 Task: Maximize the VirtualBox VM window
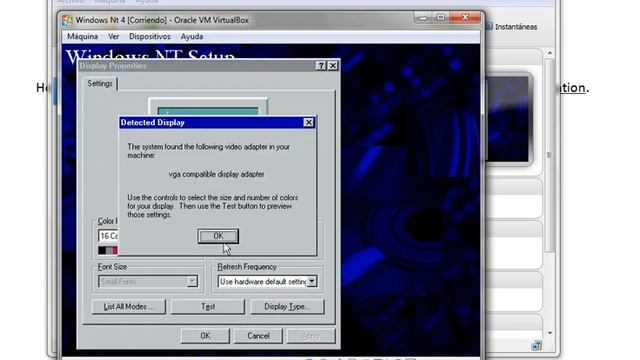pos(441,18)
